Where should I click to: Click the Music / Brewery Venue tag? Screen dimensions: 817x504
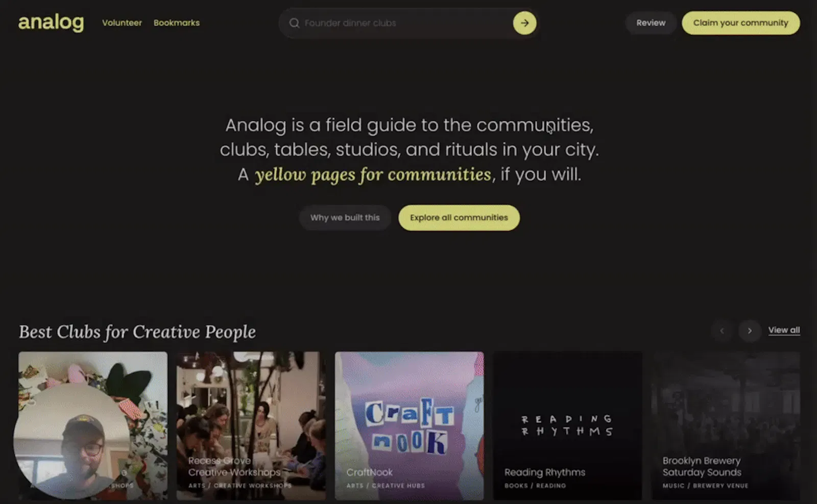click(705, 486)
